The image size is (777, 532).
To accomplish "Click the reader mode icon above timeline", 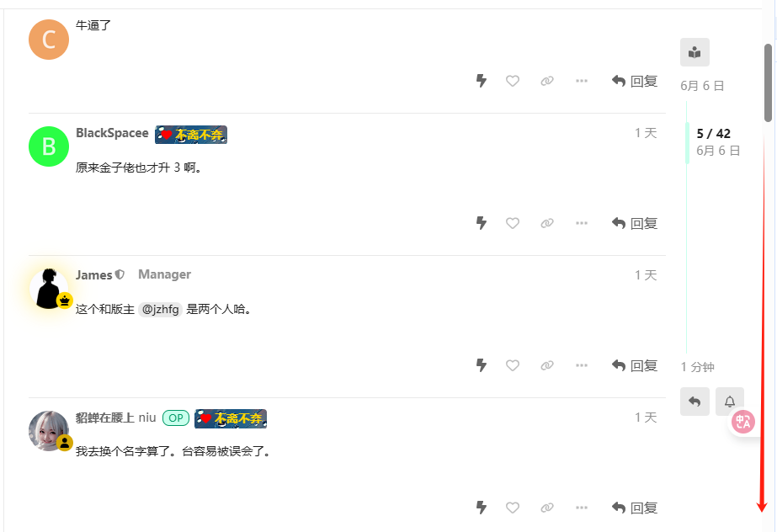I will (x=695, y=52).
